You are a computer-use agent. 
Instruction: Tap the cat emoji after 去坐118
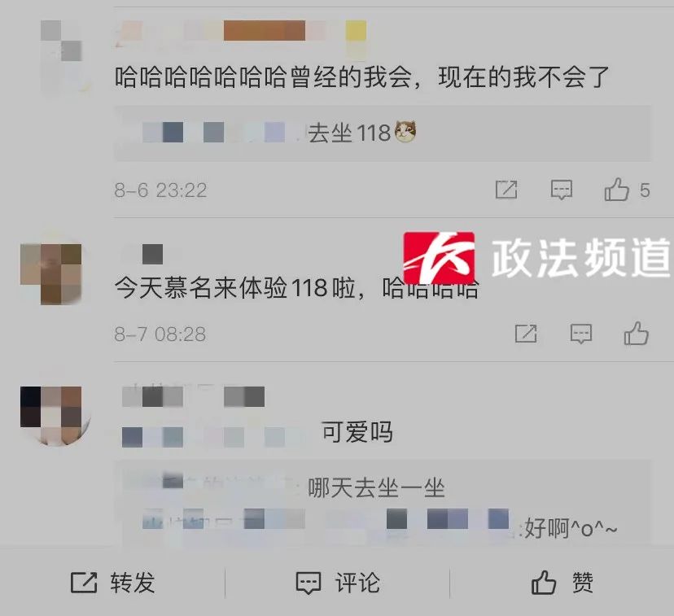tap(405, 131)
